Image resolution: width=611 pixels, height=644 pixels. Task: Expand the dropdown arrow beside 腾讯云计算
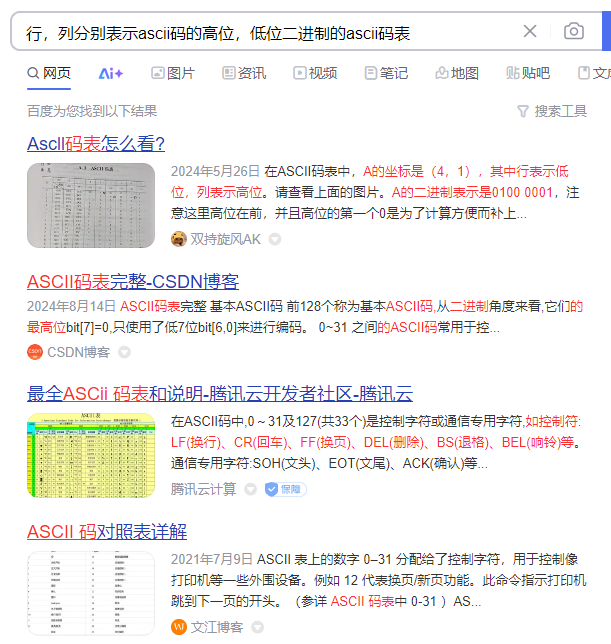coord(250,489)
